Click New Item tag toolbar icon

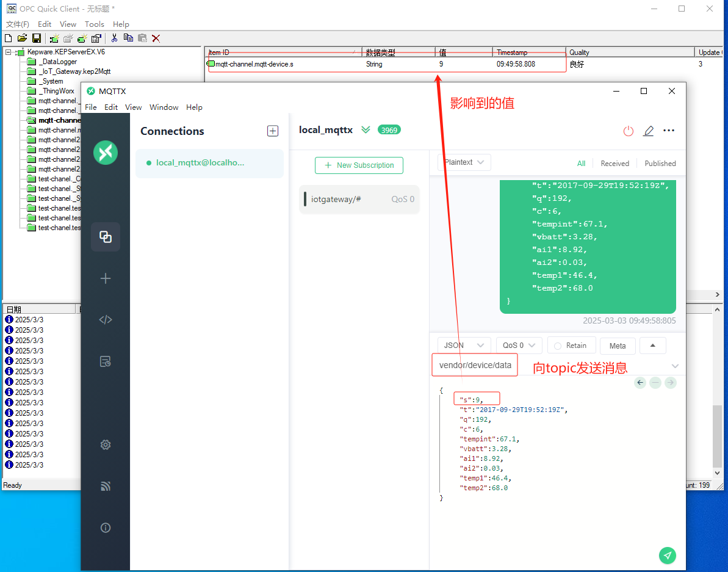[82, 38]
